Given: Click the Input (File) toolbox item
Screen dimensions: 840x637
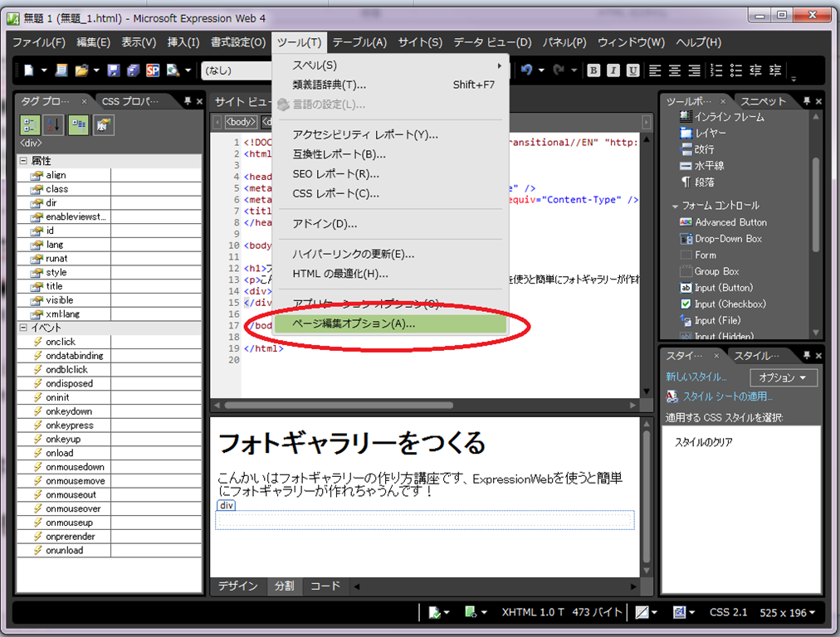Looking at the screenshot, I should pos(710,321).
